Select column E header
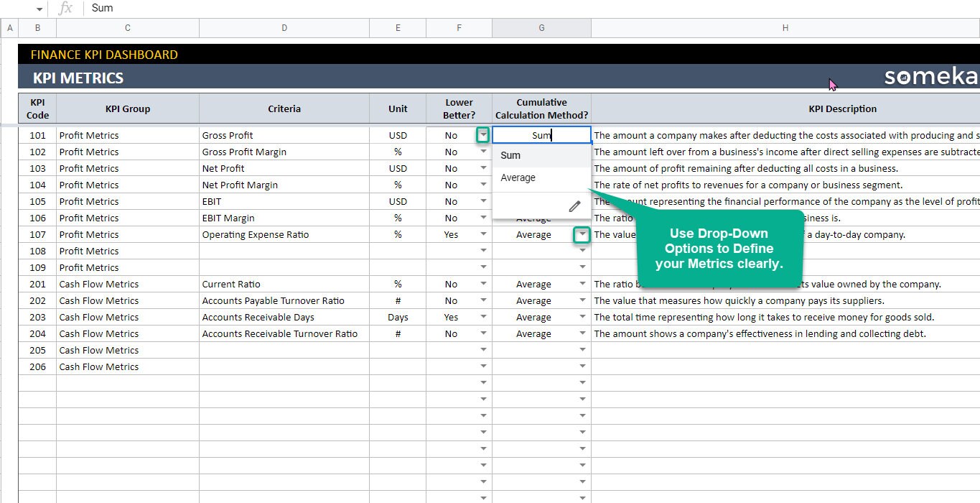 point(398,28)
